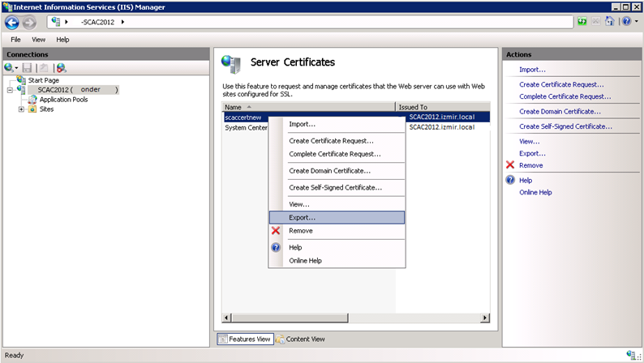Go back with the blue Back arrow
Viewport: 644px width, 363px height.
[12, 22]
